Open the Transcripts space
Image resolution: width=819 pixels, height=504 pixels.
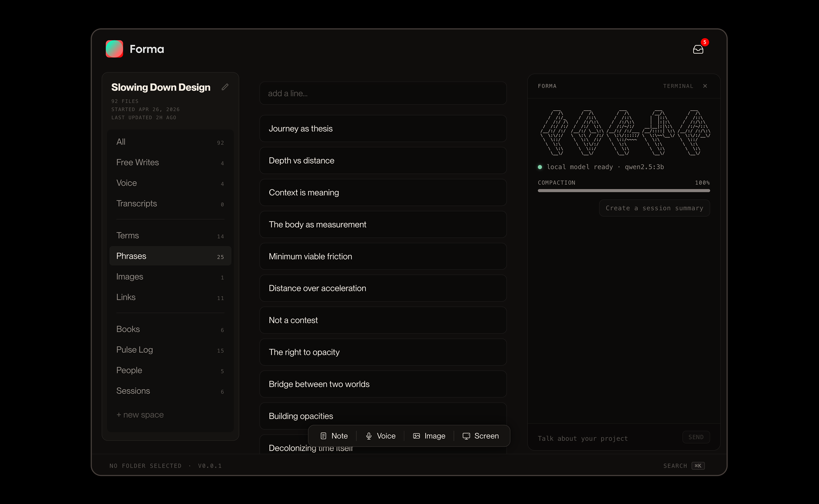(170, 204)
